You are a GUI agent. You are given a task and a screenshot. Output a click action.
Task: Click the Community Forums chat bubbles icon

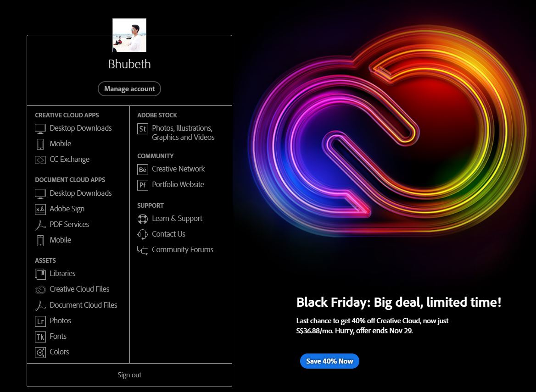point(143,250)
